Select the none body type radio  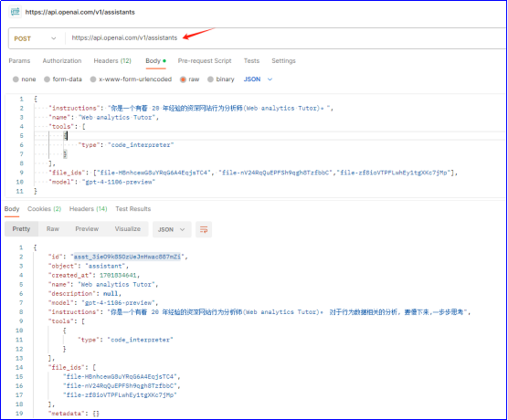pyautogui.click(x=16, y=79)
